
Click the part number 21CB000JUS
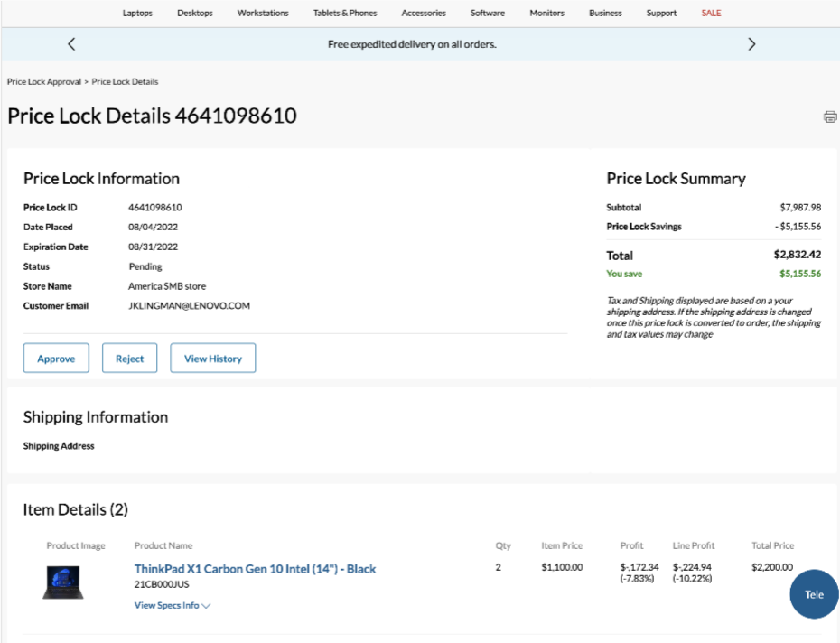click(162, 584)
